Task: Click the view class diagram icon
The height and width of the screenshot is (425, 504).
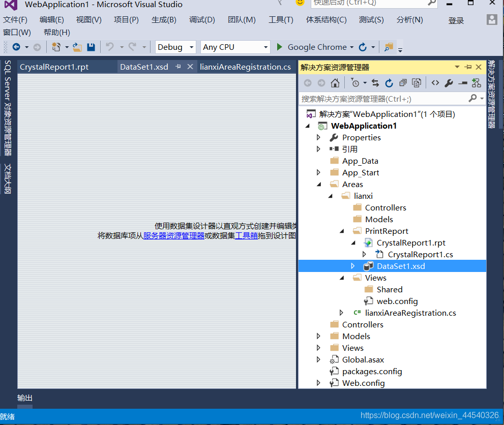Action: click(x=477, y=83)
